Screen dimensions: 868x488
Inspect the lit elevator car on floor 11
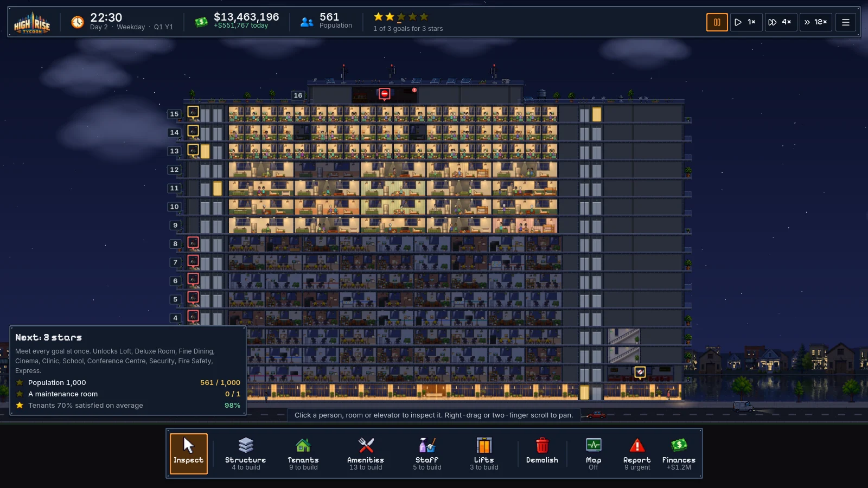pyautogui.click(x=218, y=189)
